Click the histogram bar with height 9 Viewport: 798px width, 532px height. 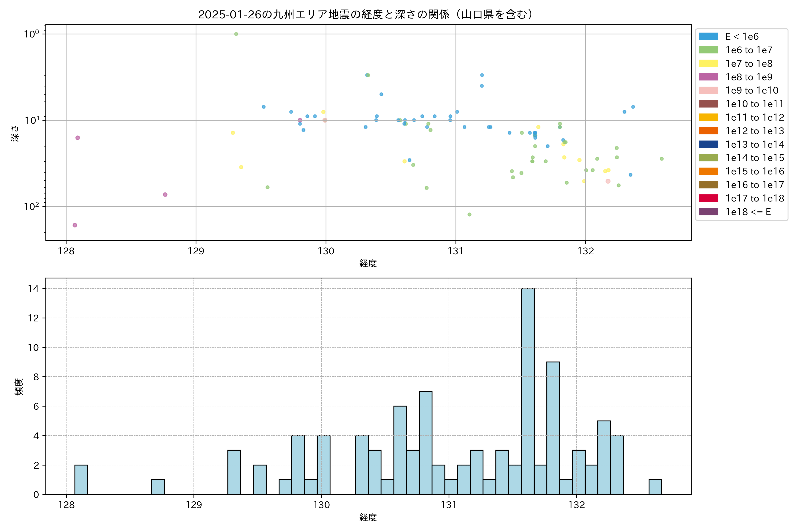coord(553,428)
